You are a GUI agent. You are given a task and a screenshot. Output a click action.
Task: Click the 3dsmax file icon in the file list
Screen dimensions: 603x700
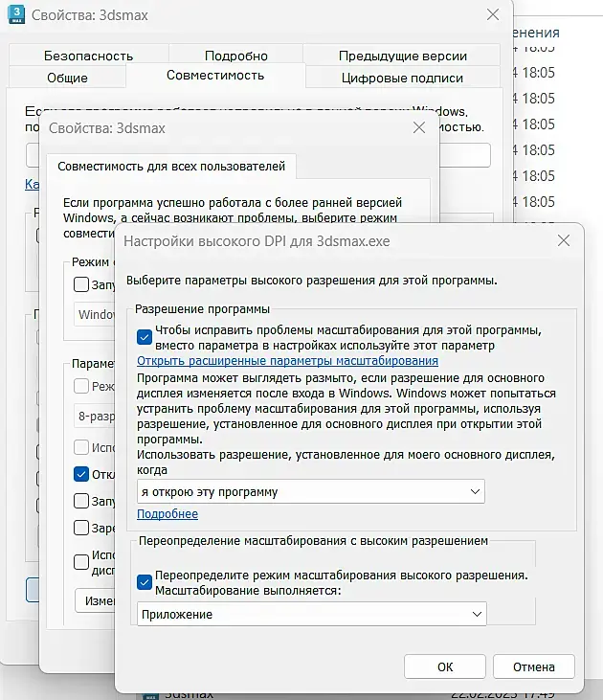coord(146,693)
